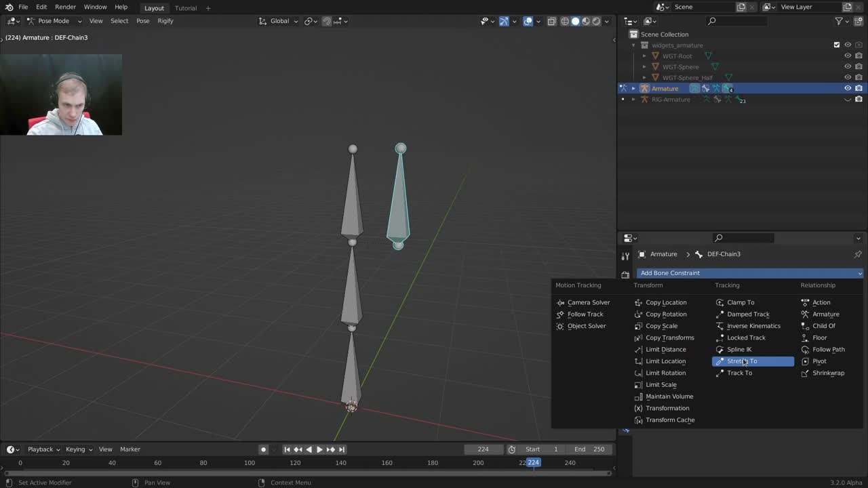Click the End frame field
The image size is (868, 488).
tap(589, 449)
